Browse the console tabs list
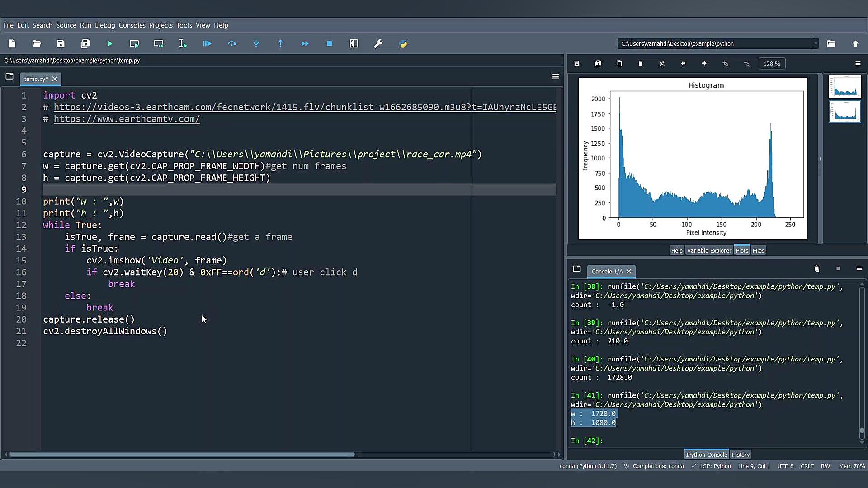The width and height of the screenshot is (868, 488). point(577,269)
